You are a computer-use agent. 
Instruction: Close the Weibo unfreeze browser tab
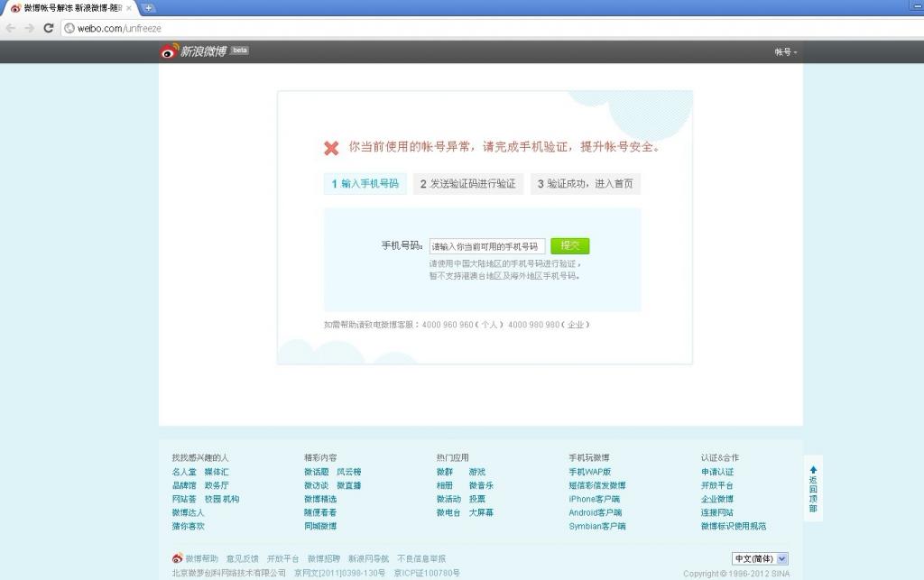point(130,8)
